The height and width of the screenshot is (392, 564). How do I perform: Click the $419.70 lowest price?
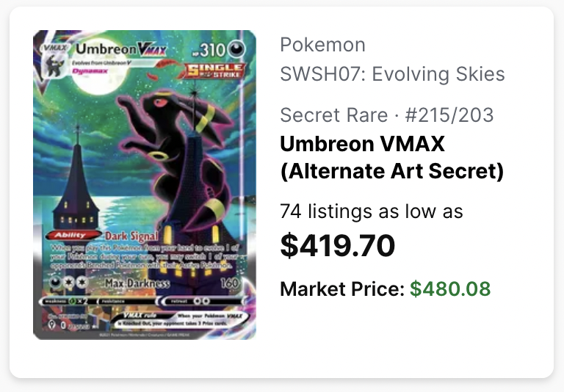pos(337,245)
